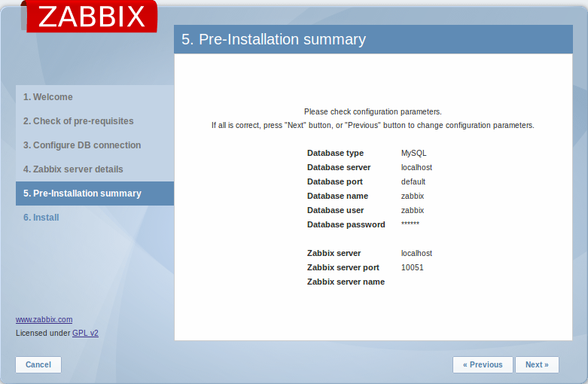
Task: Click the Pre-Installation summary page heading
Action: tap(273, 39)
